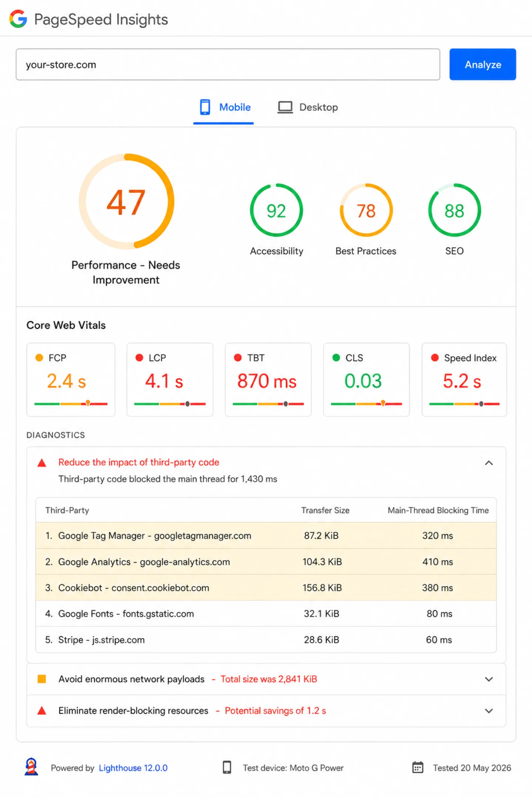Viewport: 532px width, 798px height.
Task: Select the Google Tag Manager table row
Action: (x=266, y=535)
